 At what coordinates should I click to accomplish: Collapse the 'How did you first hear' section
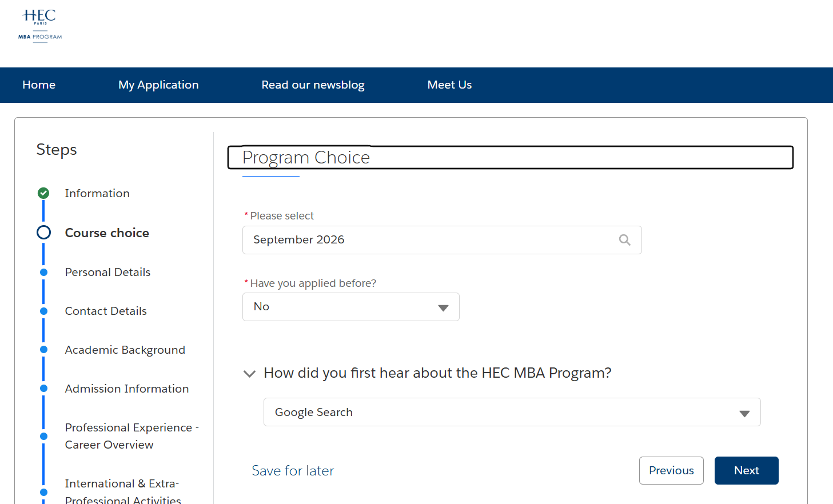pos(249,374)
